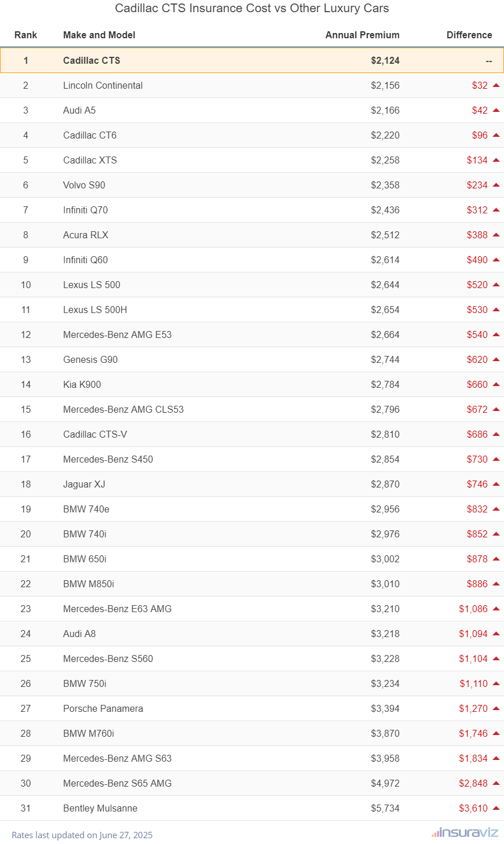
Task: Click the Make and Model column header
Action: (x=99, y=35)
